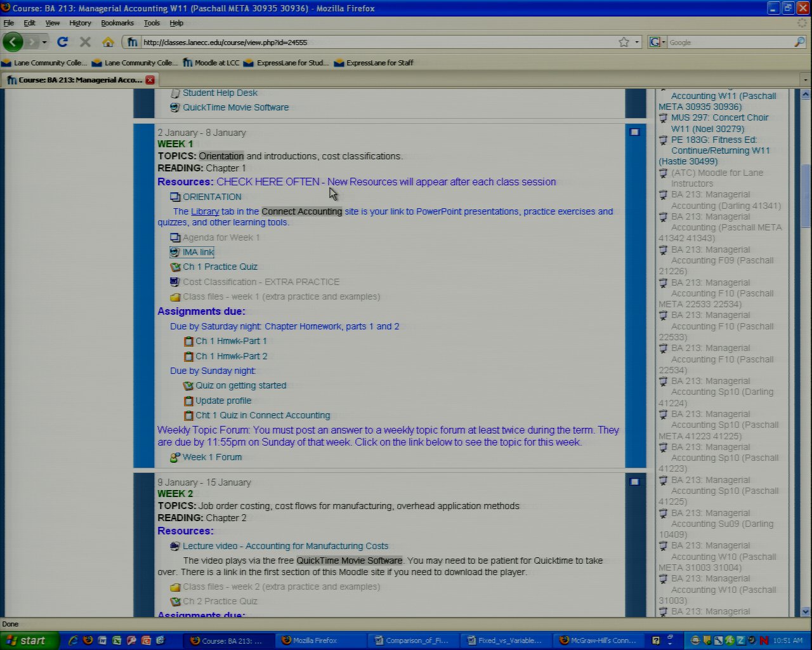Click the browser Reload button
The image size is (812, 650).
[62, 42]
